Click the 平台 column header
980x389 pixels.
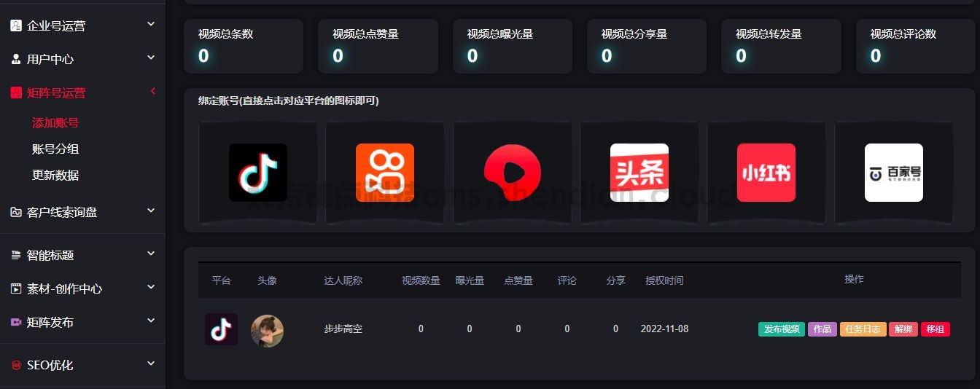coord(221,280)
